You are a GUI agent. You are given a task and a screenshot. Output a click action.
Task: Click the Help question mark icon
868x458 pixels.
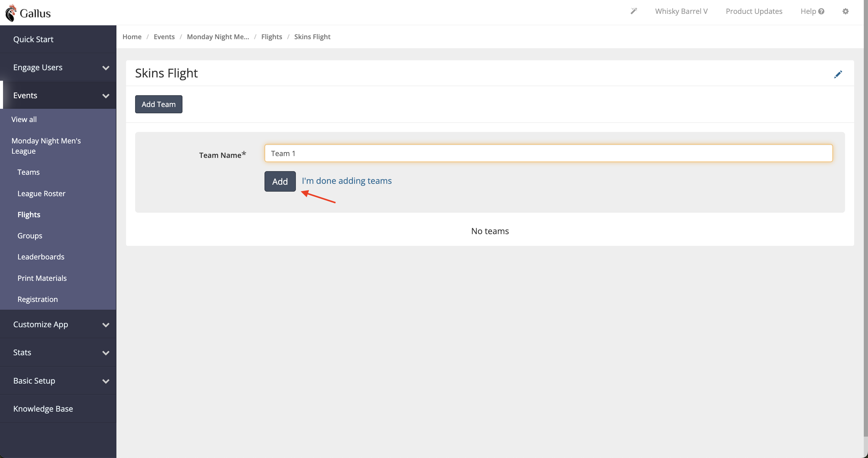(x=821, y=11)
